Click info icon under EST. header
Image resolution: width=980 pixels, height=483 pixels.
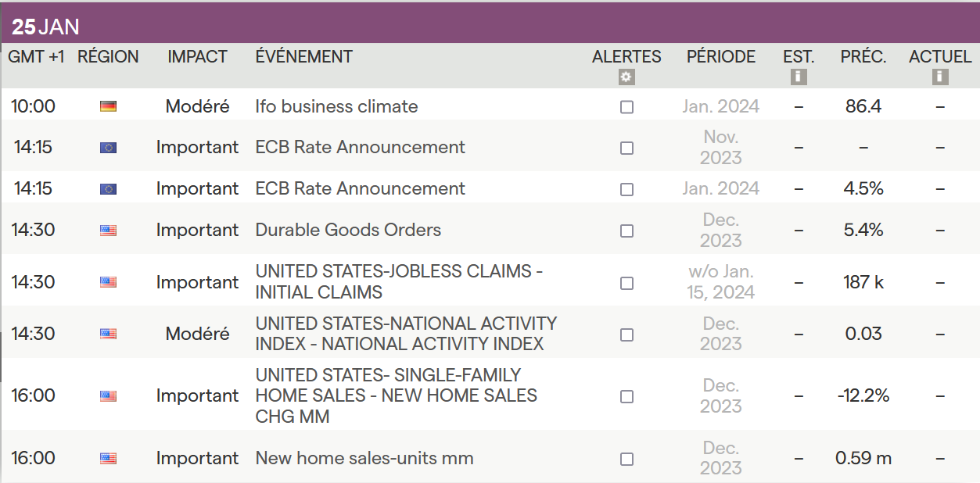coord(799,77)
